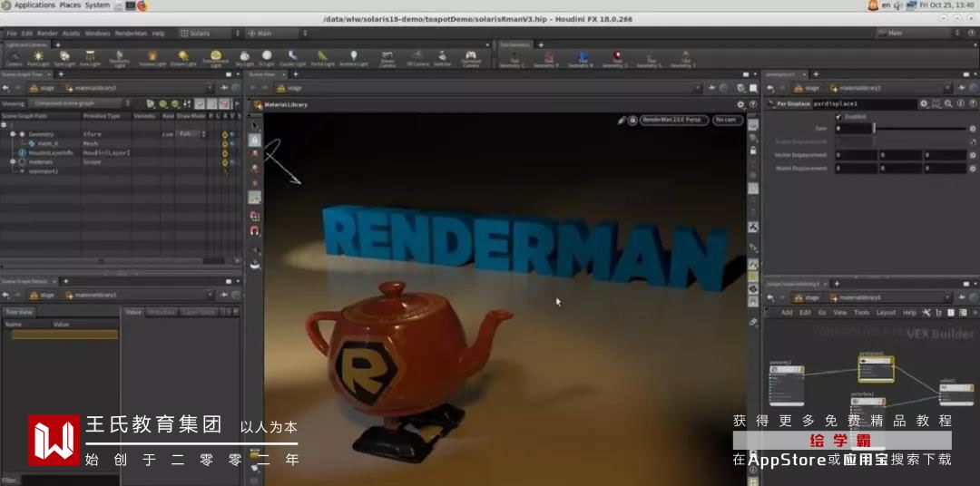980x486 pixels.
Task: Select the Caustic Light shelf tool
Action: 292,58
